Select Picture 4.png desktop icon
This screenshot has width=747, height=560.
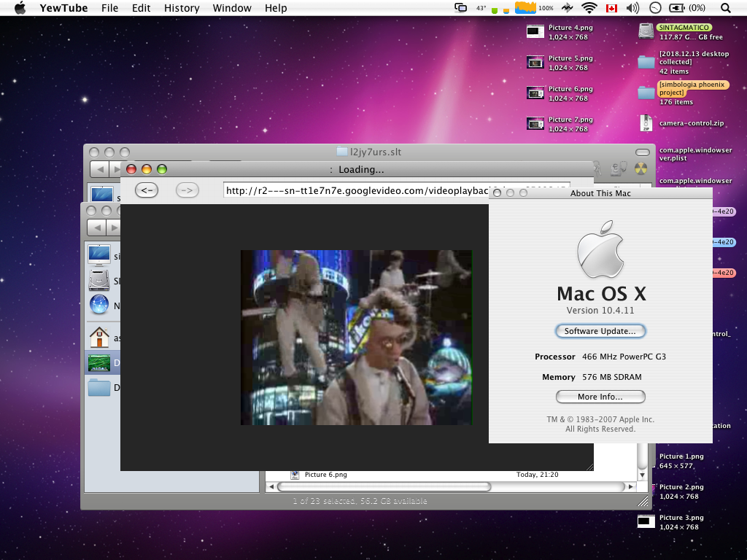(x=535, y=32)
